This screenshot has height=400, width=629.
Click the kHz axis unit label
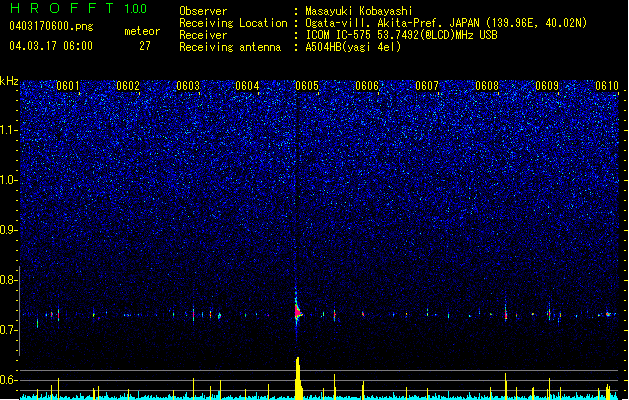coord(9,81)
